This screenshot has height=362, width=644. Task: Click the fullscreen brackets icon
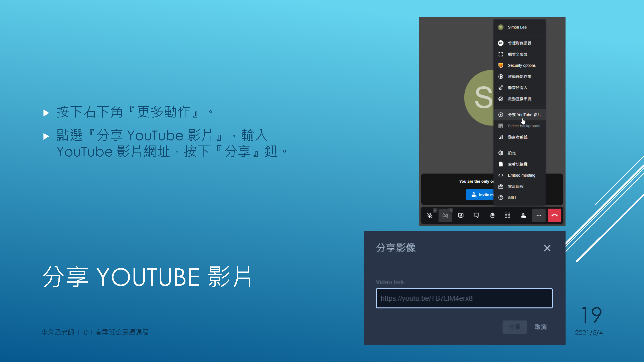(x=501, y=54)
